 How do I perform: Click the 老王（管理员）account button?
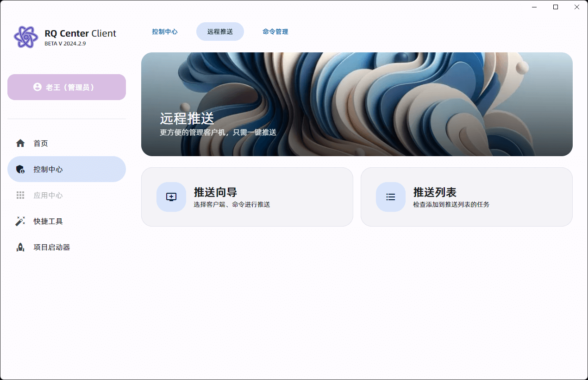[66, 87]
